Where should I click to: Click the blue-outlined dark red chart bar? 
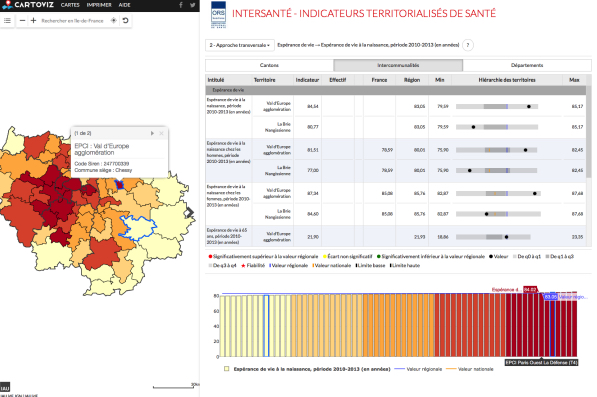[x=552, y=326]
